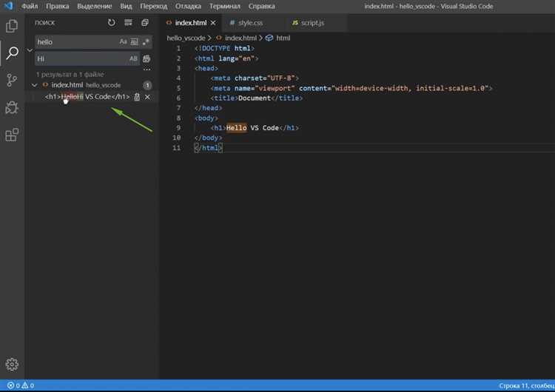Open the Run and Debug view
The height and width of the screenshot is (392, 555).
pos(12,108)
